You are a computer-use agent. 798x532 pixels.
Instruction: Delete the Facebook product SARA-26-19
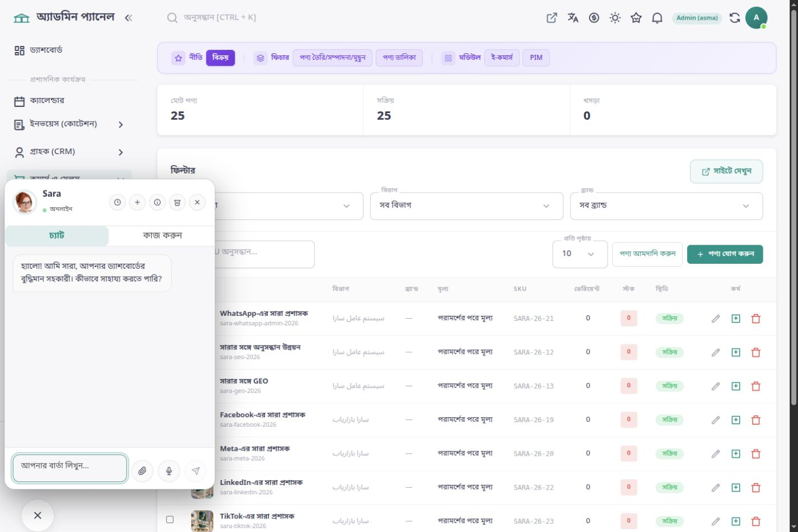coord(756,420)
